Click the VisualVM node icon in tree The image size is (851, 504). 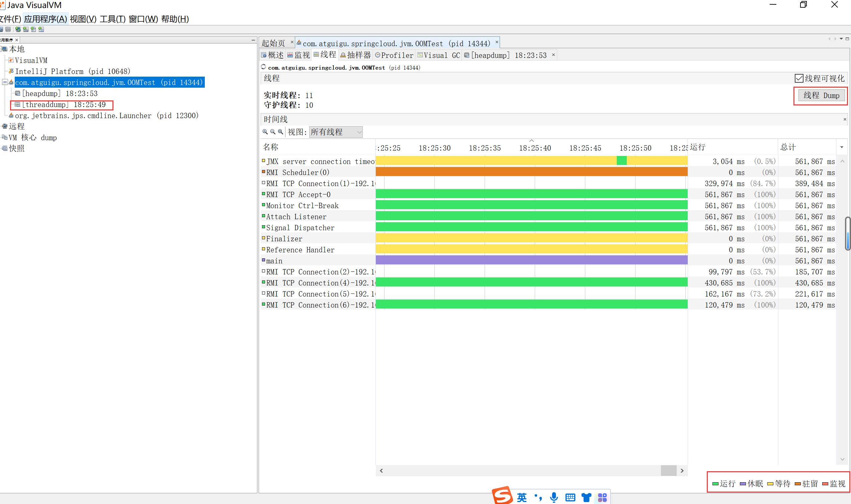coord(11,60)
